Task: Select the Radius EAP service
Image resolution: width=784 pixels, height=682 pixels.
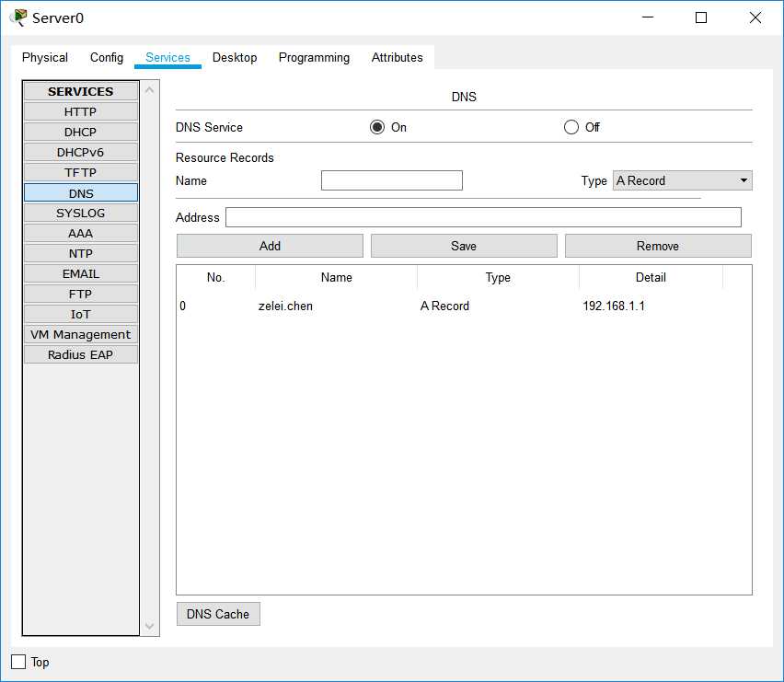Action: (x=80, y=354)
